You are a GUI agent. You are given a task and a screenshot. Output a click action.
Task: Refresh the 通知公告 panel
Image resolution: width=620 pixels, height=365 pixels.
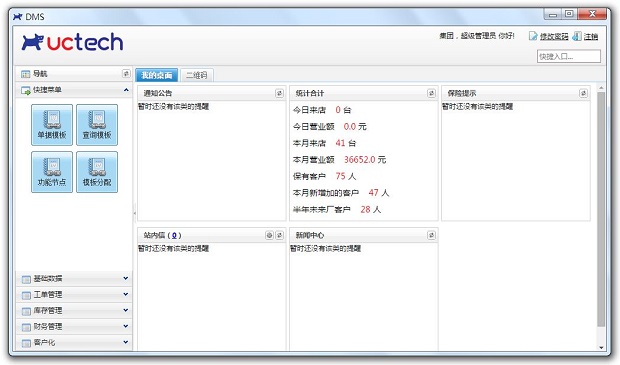point(279,93)
